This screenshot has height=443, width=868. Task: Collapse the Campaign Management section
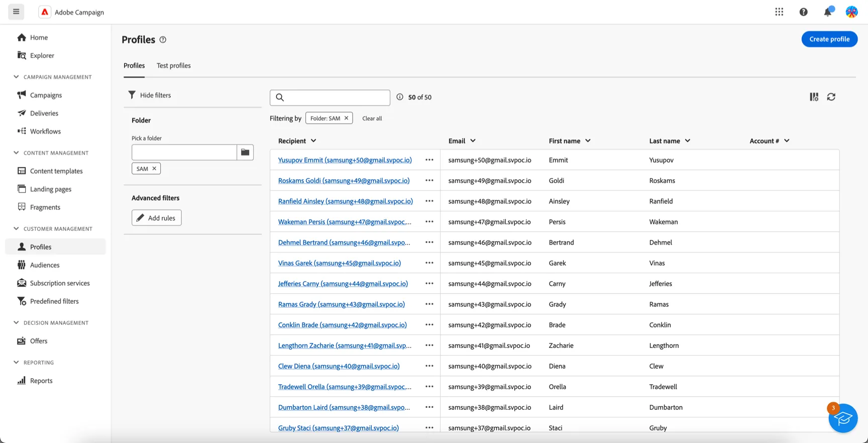coord(16,77)
